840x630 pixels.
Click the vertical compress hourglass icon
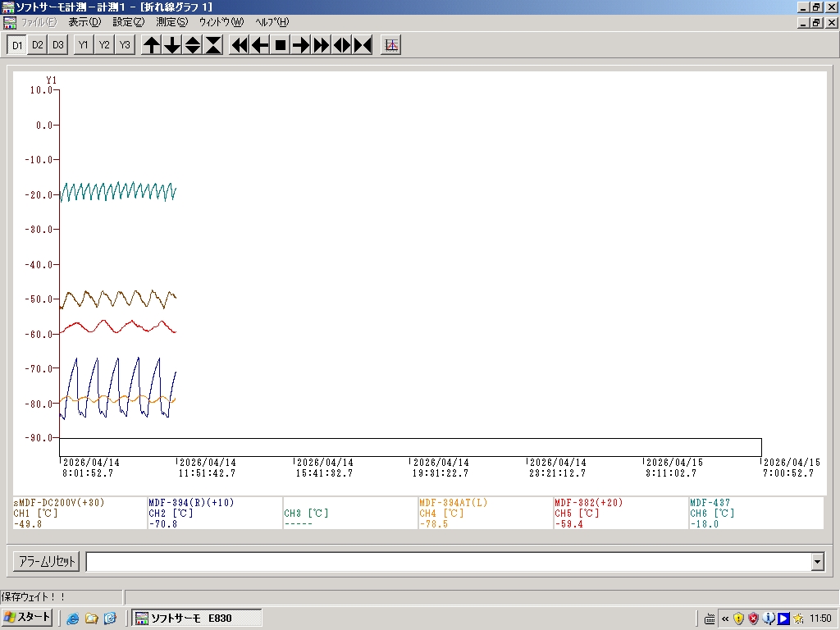[x=213, y=45]
